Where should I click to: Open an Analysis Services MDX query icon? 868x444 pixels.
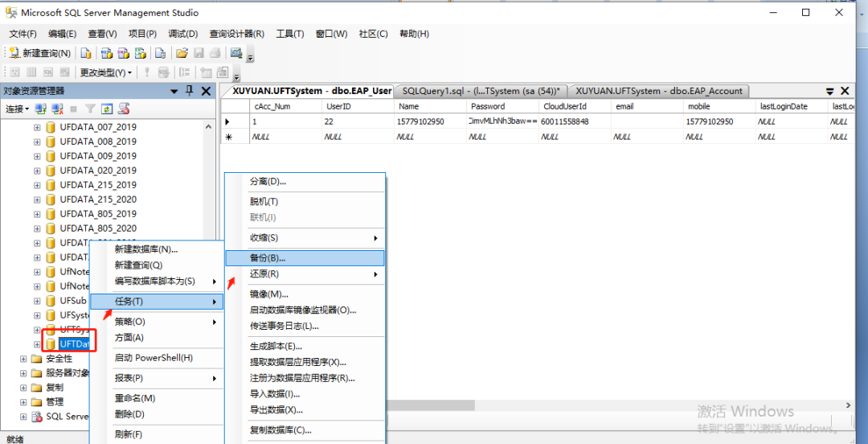(106, 53)
